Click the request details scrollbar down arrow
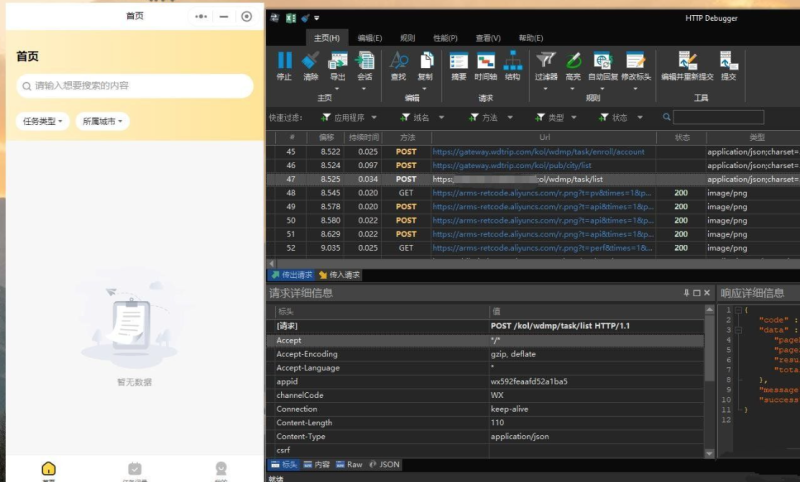 click(x=709, y=453)
